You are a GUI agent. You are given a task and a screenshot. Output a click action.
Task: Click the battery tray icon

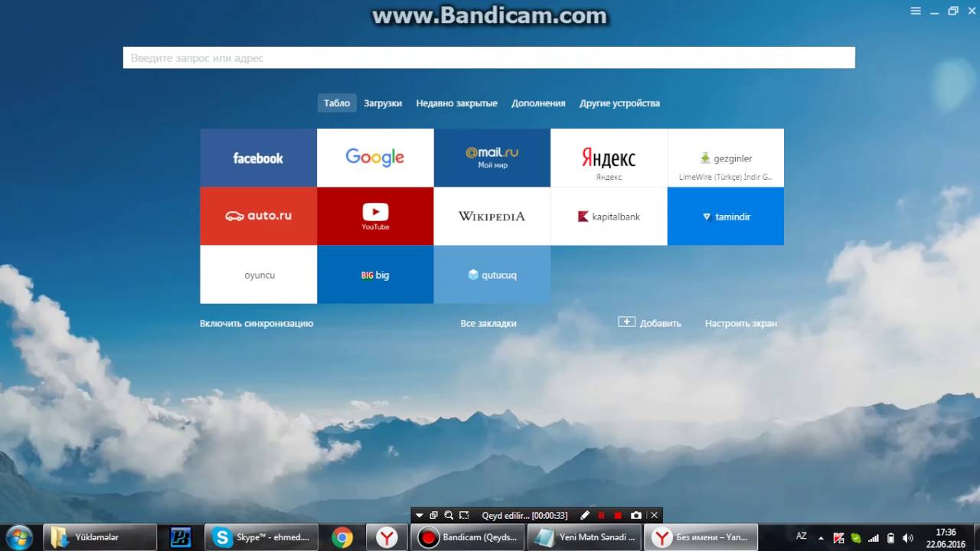tap(890, 538)
